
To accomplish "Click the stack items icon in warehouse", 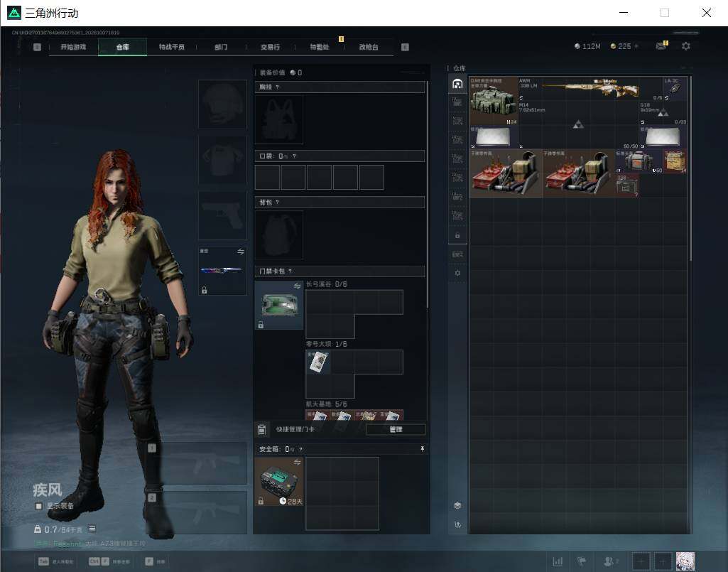I will pos(457,505).
